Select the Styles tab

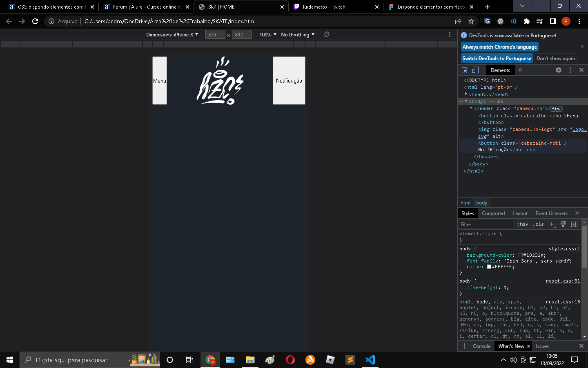(x=468, y=213)
